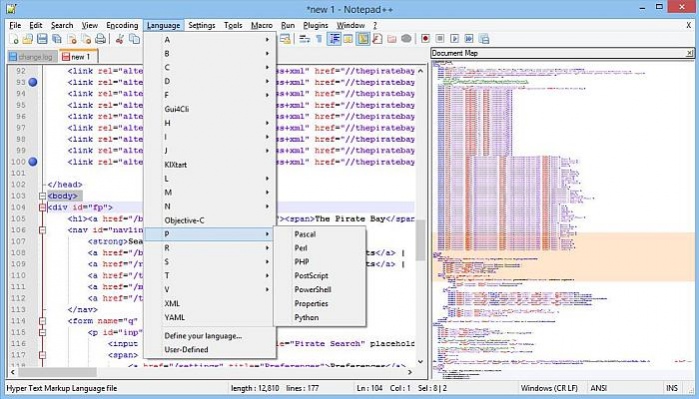This screenshot has width=699, height=399.
Task: Collapse the fold marker at line 115
Action: coord(42,333)
